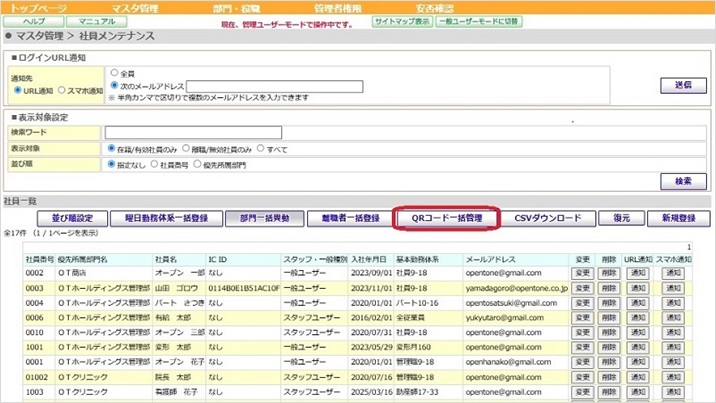Open the トップページ menu

[38, 8]
